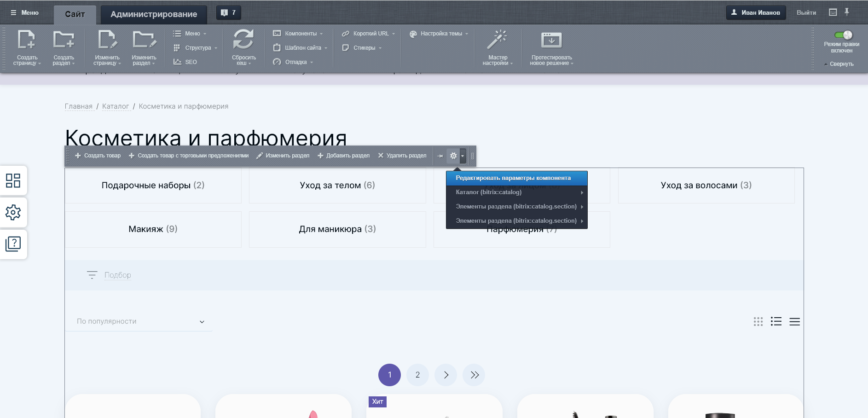
Task: Click the gear icon in left sidebar
Action: coord(13,212)
